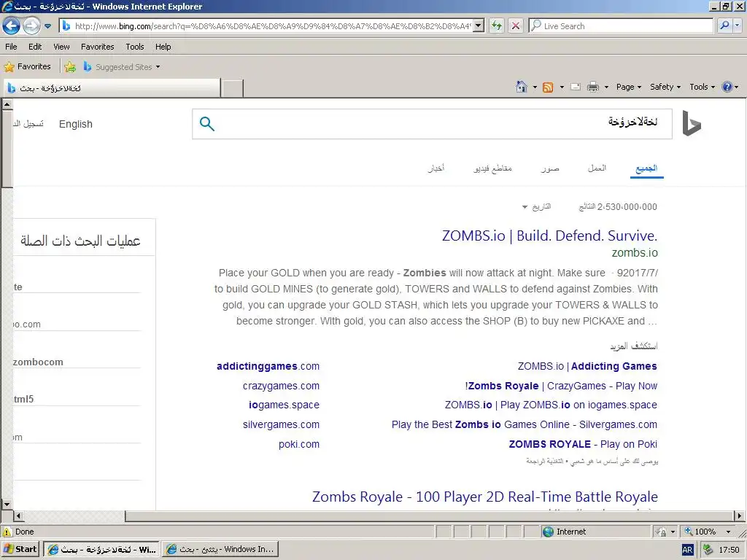Open the التاريخ date filter dropdown
Image resolution: width=747 pixels, height=560 pixels.
[536, 206]
